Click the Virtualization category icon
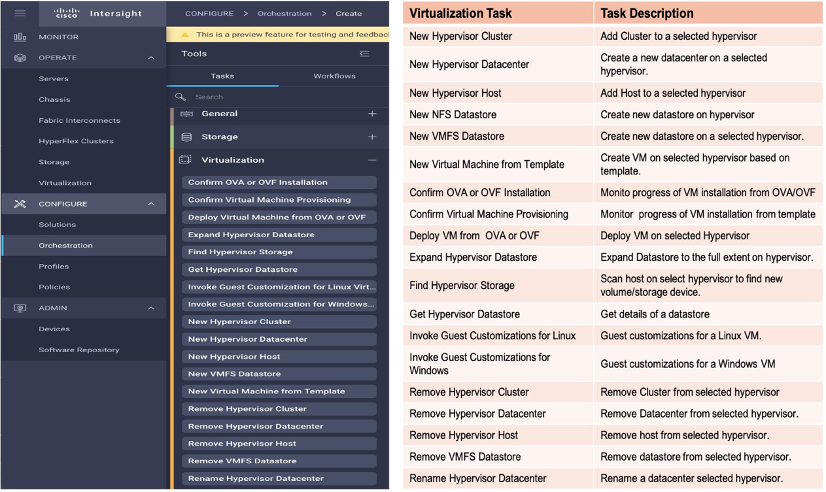826x492 pixels. coord(185,160)
